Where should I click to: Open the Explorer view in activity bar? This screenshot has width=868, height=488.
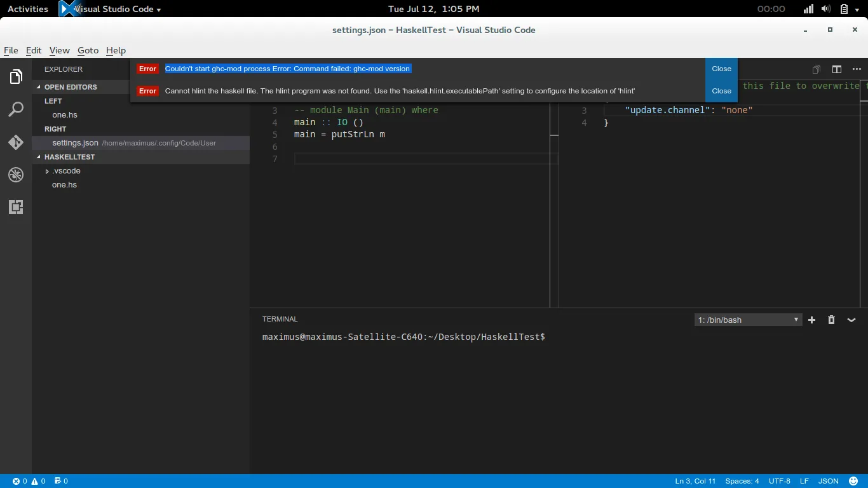(16, 78)
